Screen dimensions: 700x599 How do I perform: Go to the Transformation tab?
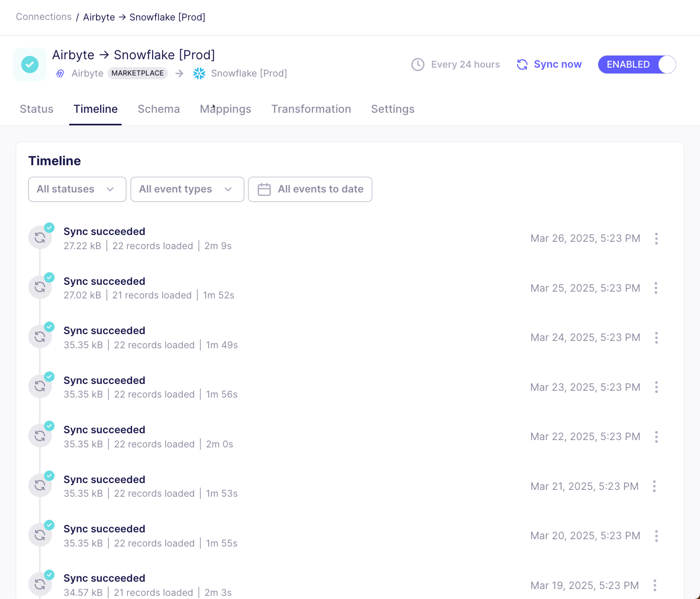[x=311, y=109]
